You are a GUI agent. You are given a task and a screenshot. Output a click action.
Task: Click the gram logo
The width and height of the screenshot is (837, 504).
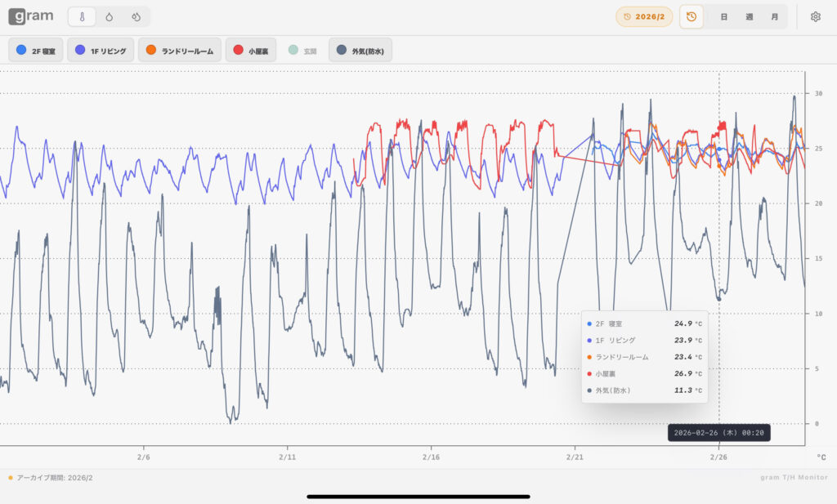pos(31,16)
